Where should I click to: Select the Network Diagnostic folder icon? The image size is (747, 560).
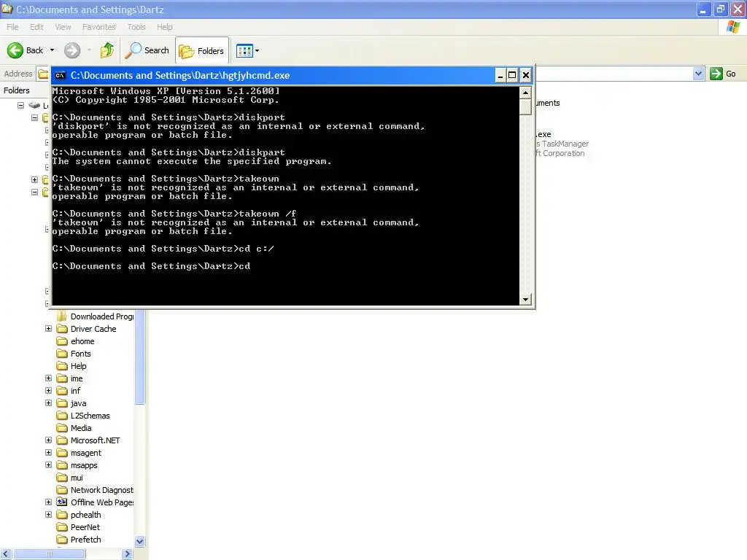tap(62, 489)
